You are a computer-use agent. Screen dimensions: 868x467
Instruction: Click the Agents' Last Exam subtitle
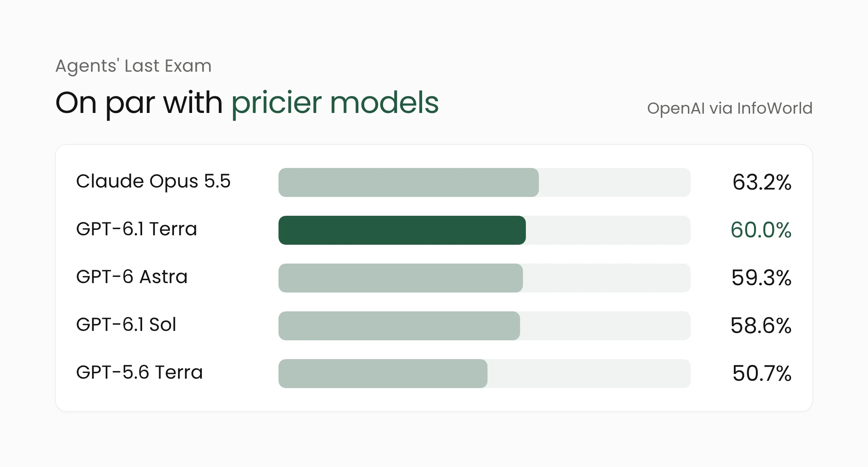pyautogui.click(x=133, y=66)
